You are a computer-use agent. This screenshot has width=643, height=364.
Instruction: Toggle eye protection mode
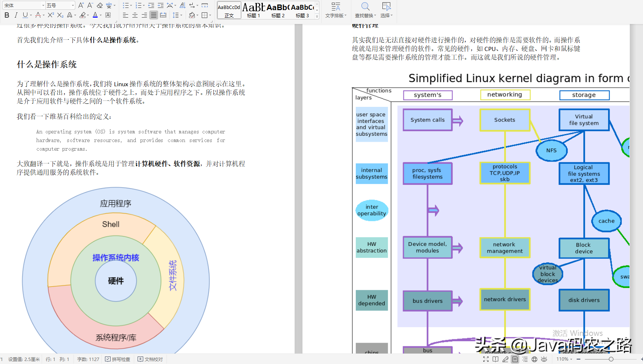coord(544,359)
